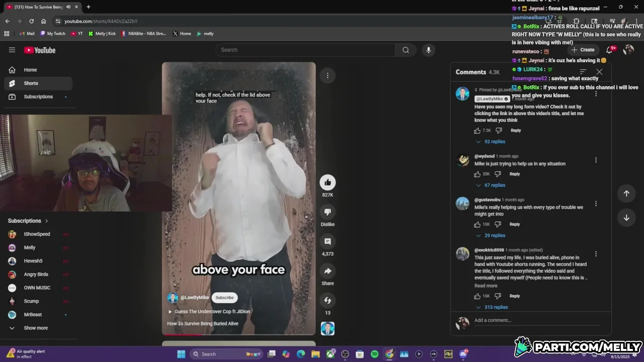
Task: Share the short
Action: (328, 271)
